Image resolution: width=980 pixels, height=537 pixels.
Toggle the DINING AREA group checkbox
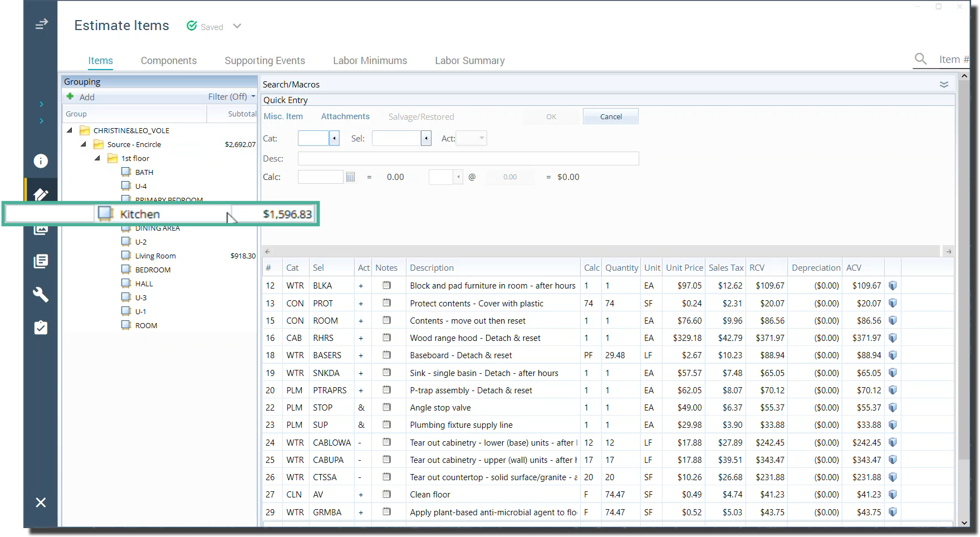pos(126,228)
